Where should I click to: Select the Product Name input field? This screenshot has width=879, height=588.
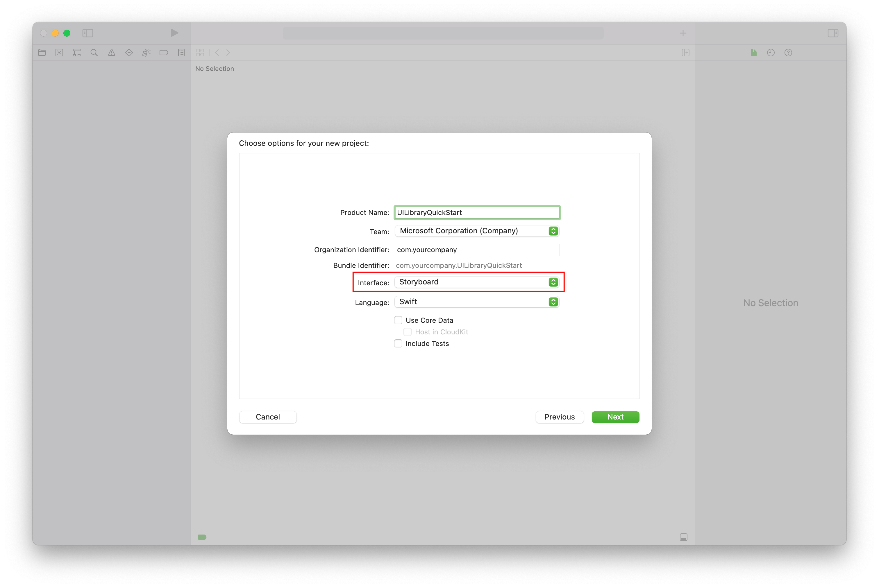click(x=477, y=212)
